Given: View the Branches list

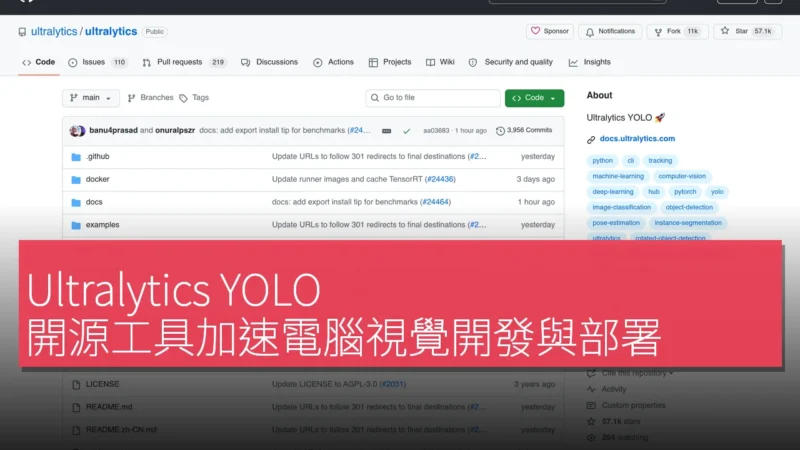Looking at the screenshot, I should pos(151,97).
